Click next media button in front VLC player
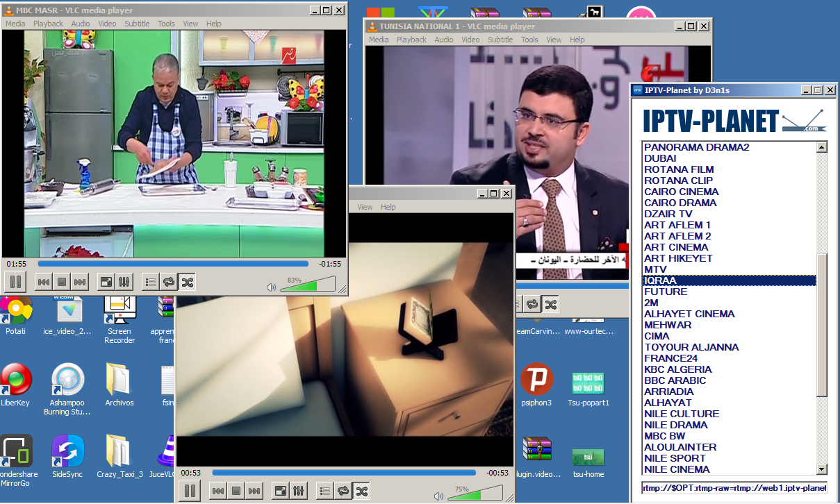Screen dimensions: 840x504 (254, 491)
